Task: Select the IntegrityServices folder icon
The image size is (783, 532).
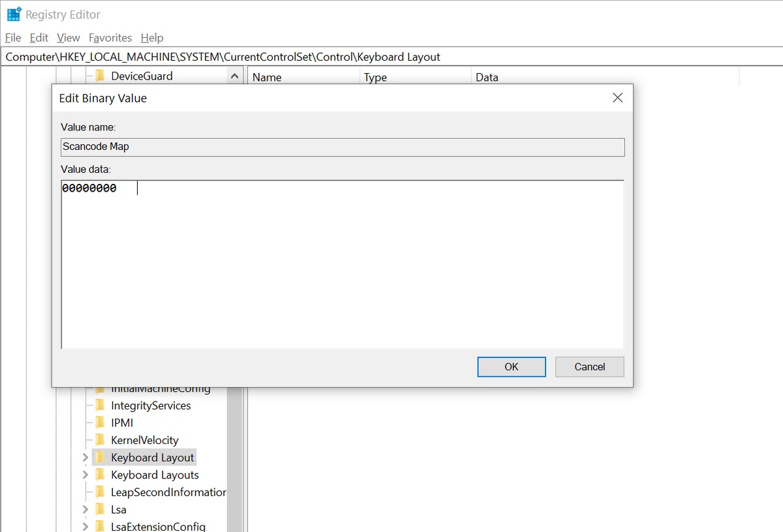Action: [100, 406]
